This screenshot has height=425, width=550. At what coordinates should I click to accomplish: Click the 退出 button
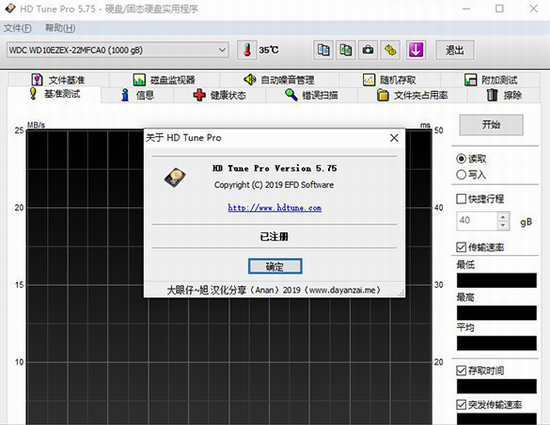(455, 50)
